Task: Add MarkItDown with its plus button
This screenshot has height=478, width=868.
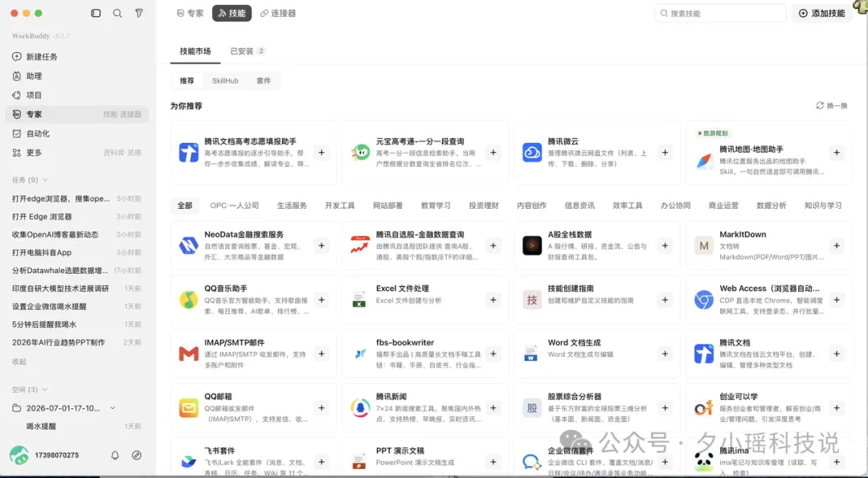Action: coord(837,245)
